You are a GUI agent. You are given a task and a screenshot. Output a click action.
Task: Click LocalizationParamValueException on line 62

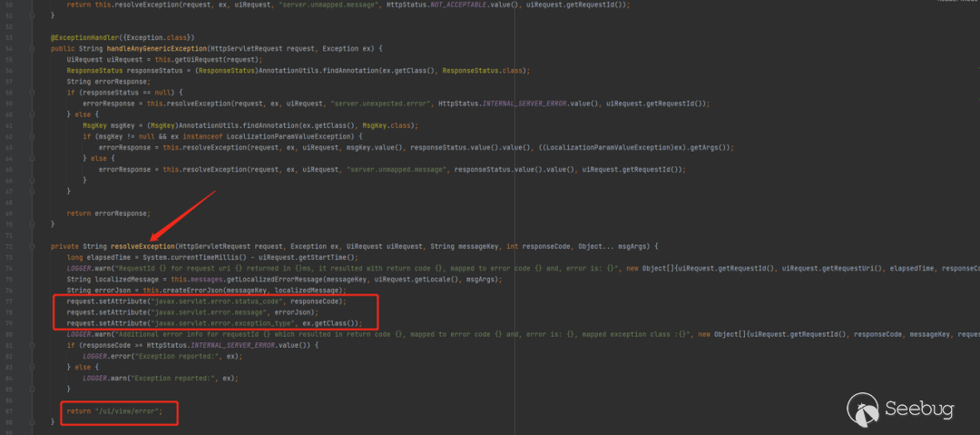(x=289, y=136)
